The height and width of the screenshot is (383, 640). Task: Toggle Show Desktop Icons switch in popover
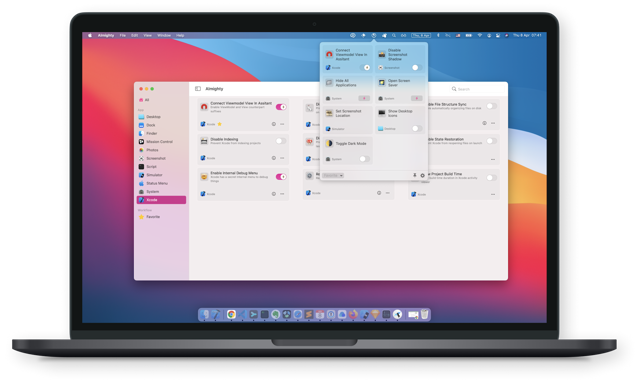pyautogui.click(x=416, y=129)
